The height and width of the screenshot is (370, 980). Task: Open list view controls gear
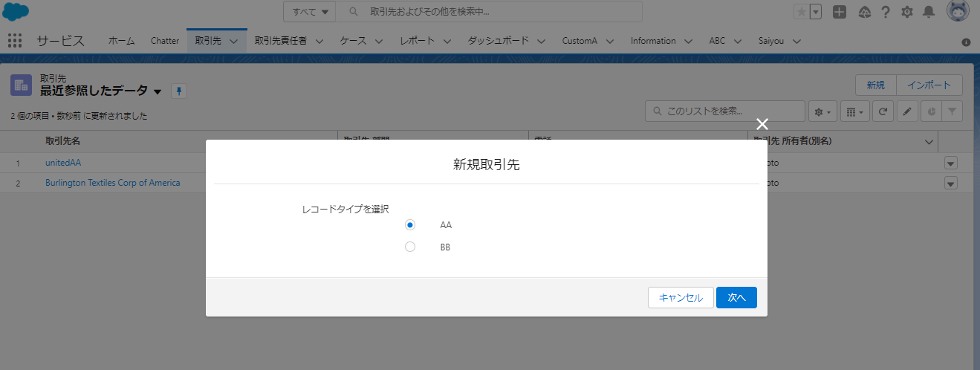coord(822,111)
